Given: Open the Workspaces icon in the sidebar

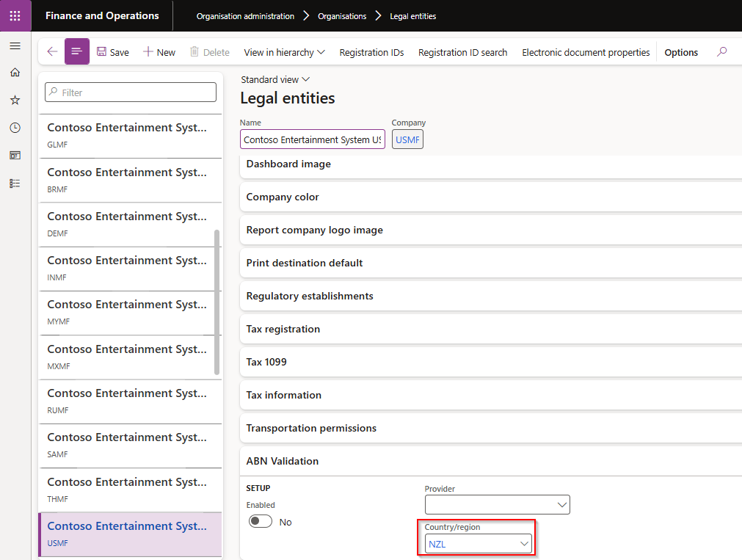Looking at the screenshot, I should pyautogui.click(x=15, y=155).
